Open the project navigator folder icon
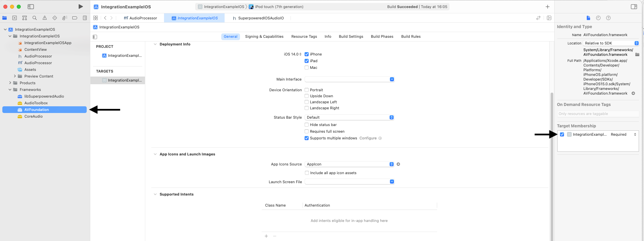 point(5,18)
